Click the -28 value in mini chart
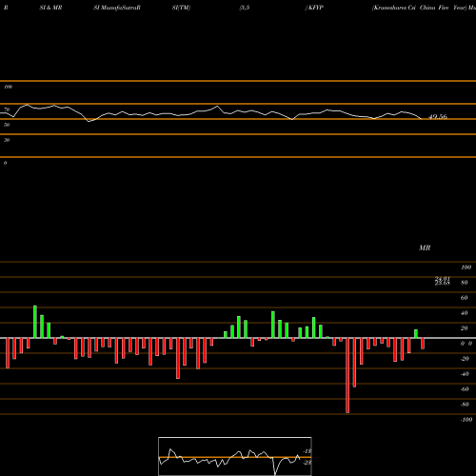This screenshot has height=476, width=476. pos(307,463)
